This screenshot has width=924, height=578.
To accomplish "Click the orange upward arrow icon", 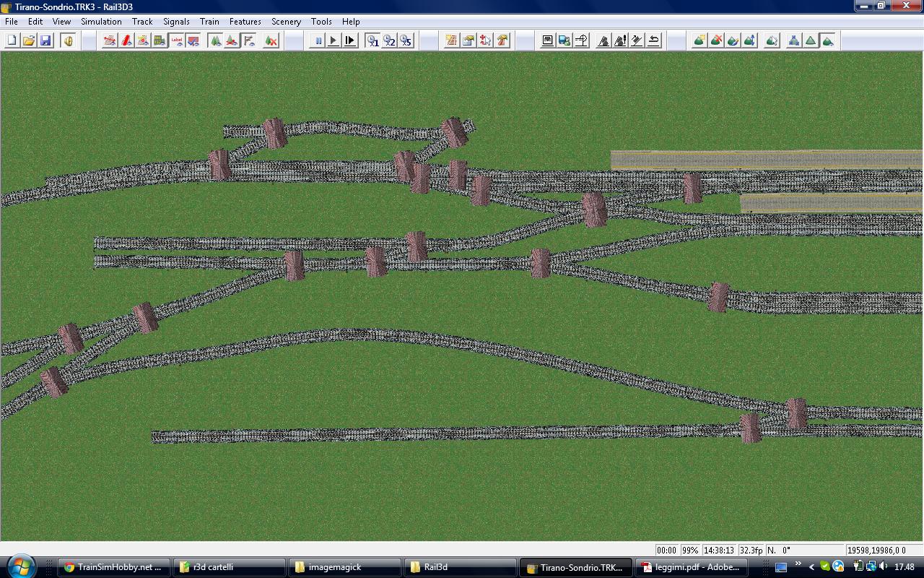I will 502,40.
